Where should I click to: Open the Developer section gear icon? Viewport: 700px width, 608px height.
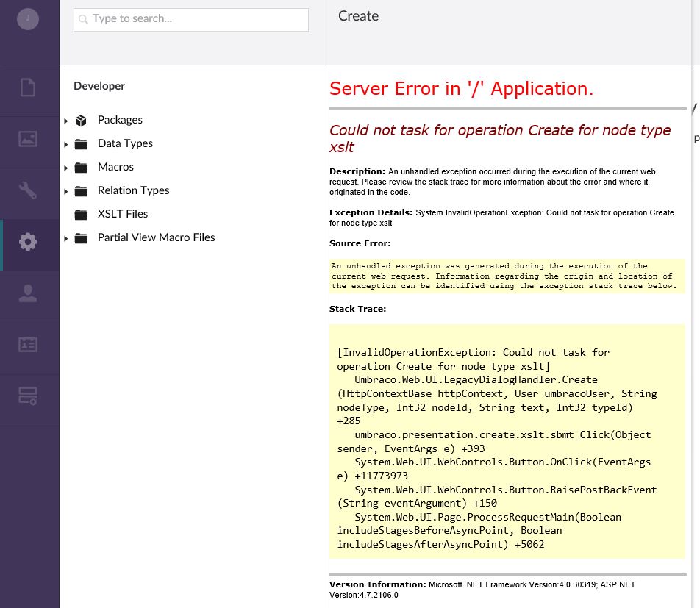28,241
